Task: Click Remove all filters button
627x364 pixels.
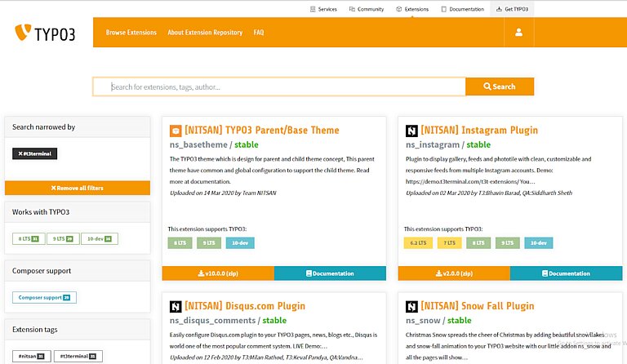Action: [78, 188]
